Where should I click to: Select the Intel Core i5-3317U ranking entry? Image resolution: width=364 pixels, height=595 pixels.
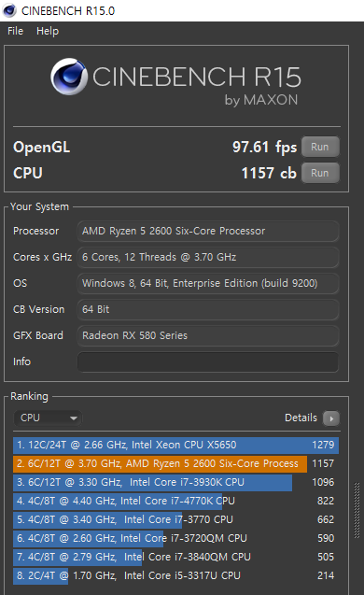[175, 575]
